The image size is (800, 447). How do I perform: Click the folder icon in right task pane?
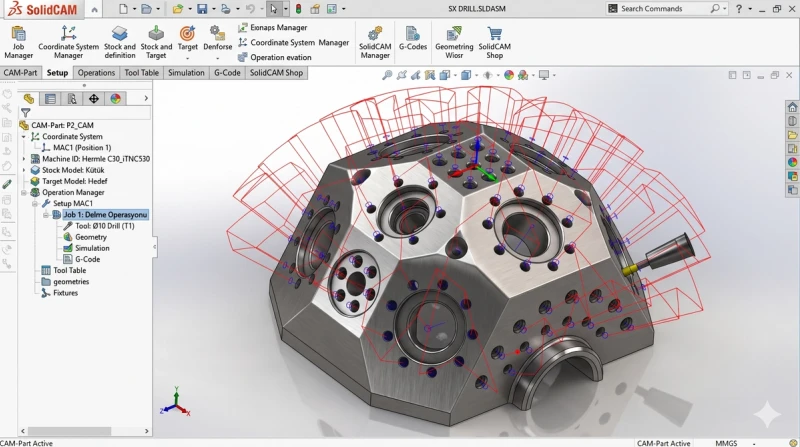pos(792,135)
